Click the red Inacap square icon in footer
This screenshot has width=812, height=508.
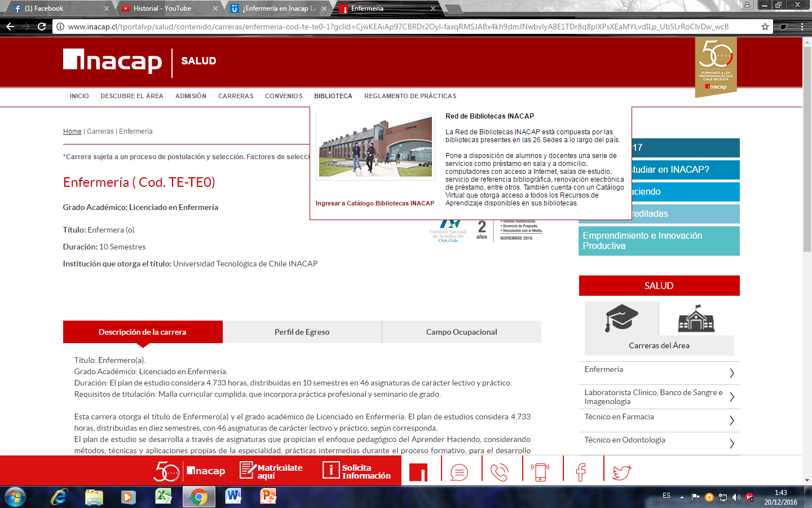click(418, 472)
